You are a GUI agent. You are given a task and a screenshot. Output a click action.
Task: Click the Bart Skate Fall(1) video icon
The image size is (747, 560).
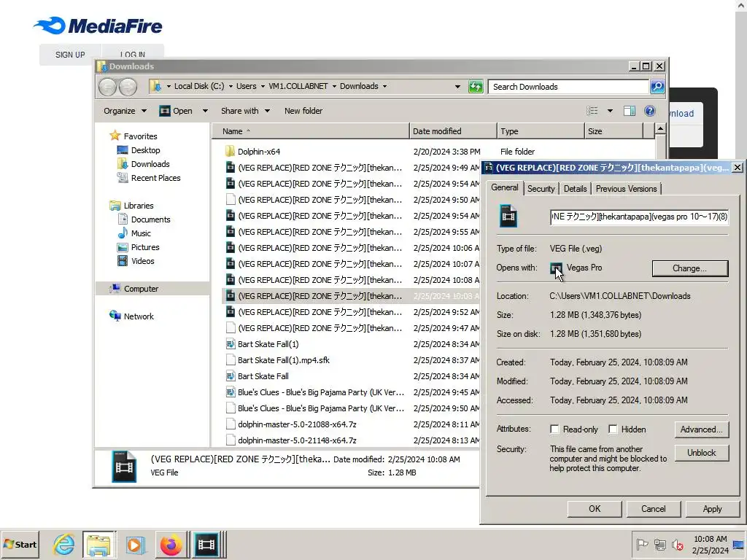coord(230,344)
